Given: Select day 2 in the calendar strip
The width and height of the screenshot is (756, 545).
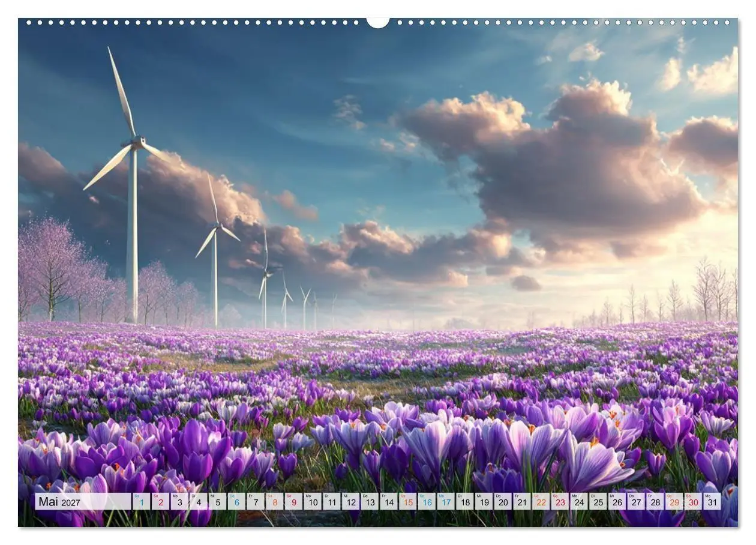Looking at the screenshot, I should pyautogui.click(x=160, y=501).
